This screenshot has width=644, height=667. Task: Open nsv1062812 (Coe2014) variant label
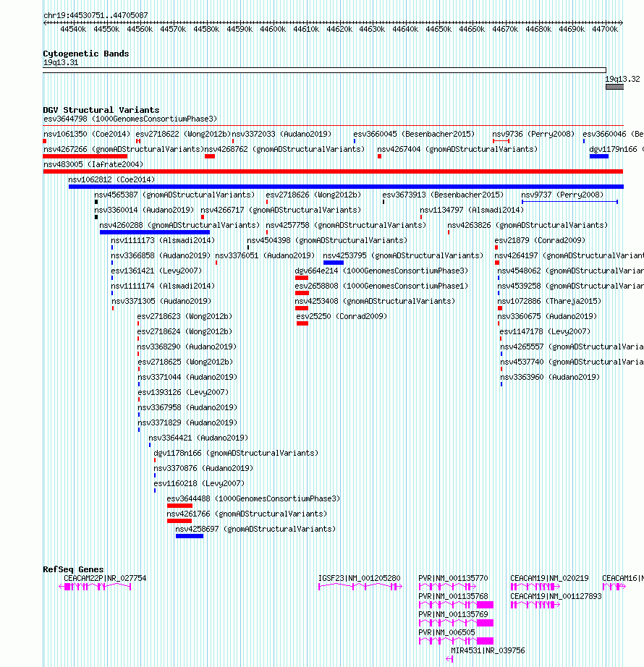[x=111, y=179]
